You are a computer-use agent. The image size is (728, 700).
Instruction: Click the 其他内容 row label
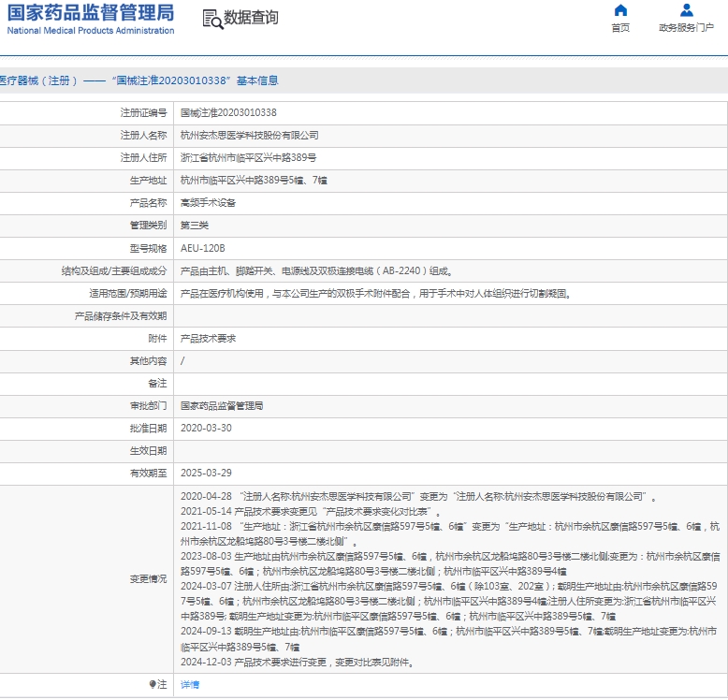point(148,360)
